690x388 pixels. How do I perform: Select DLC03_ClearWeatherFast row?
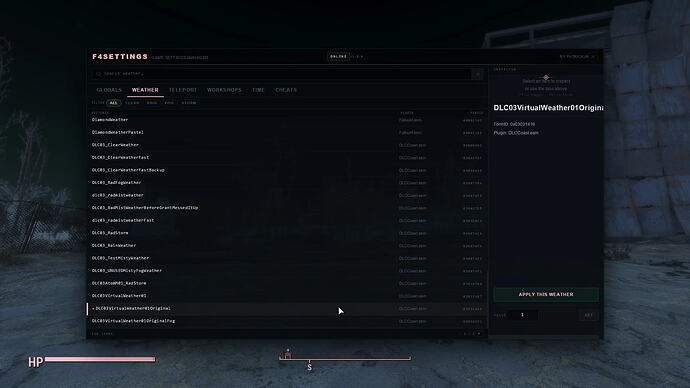(287, 157)
